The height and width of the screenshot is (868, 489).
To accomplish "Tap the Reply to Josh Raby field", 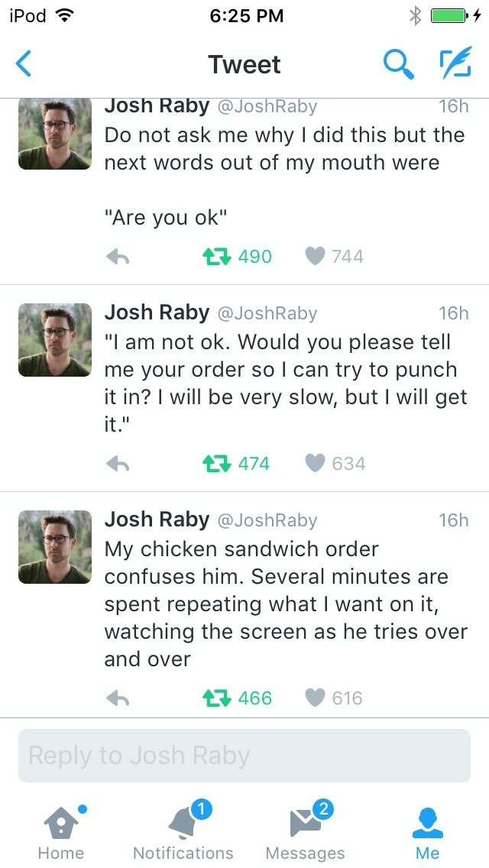I will click(x=244, y=756).
